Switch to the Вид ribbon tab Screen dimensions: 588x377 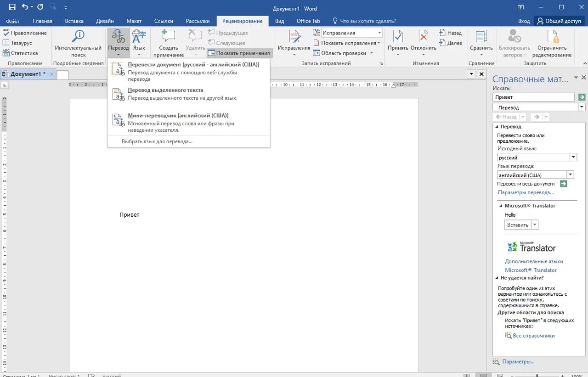[279, 21]
